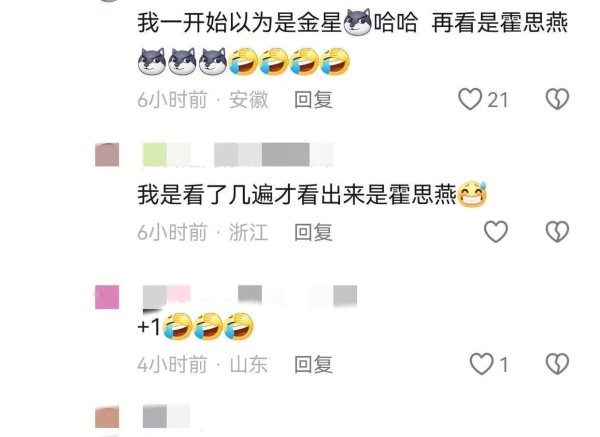Open blurred username of bottom commenter

tap(166, 416)
